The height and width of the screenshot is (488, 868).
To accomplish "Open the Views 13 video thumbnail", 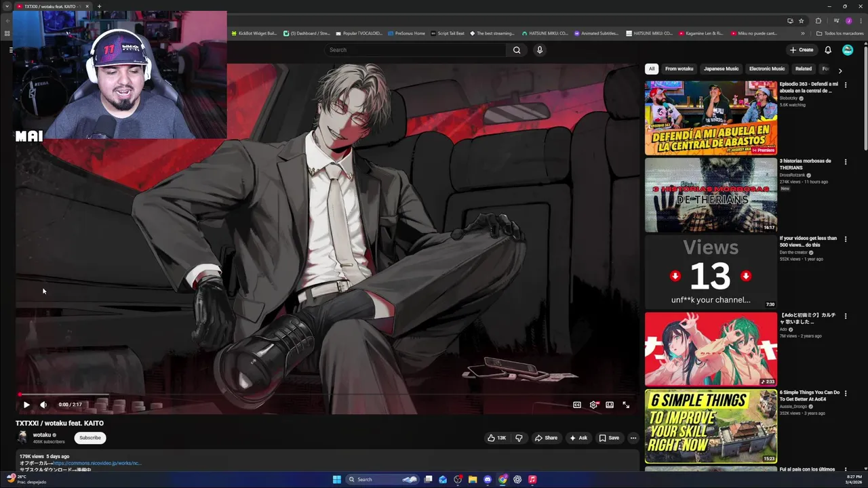I will pyautogui.click(x=711, y=272).
